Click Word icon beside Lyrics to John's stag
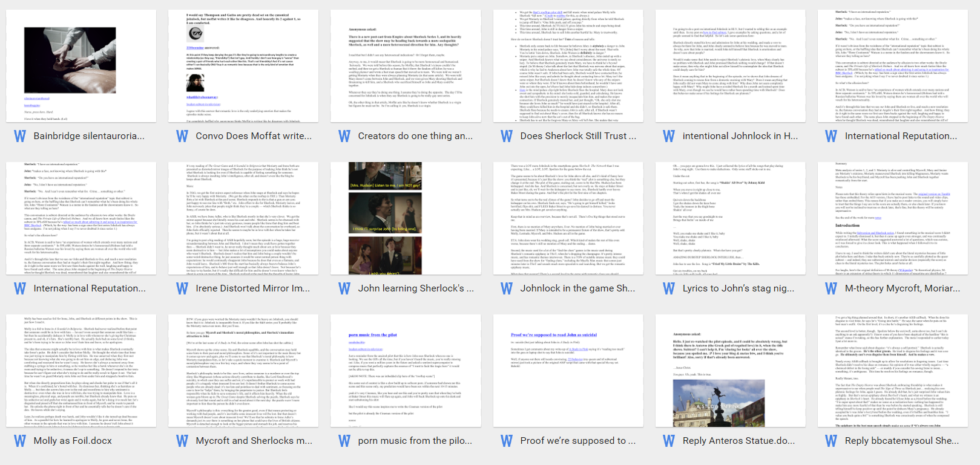 [669, 288]
